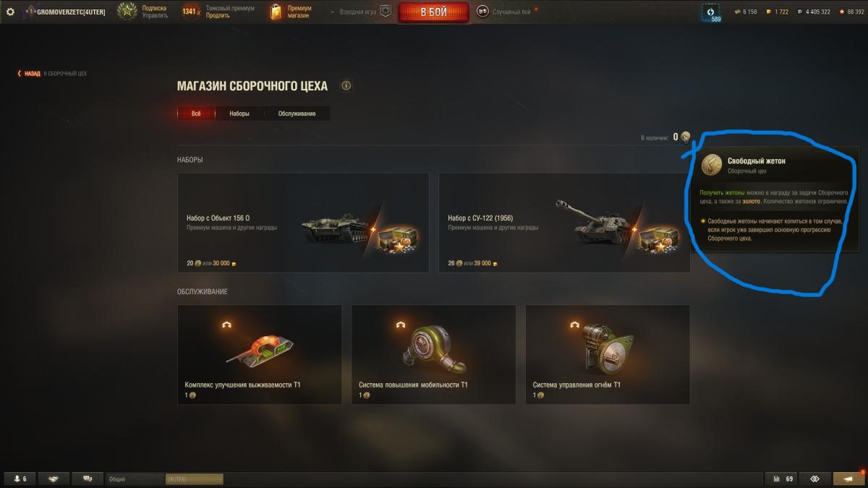Open the contacts list icon in bottom bar

[x=20, y=479]
